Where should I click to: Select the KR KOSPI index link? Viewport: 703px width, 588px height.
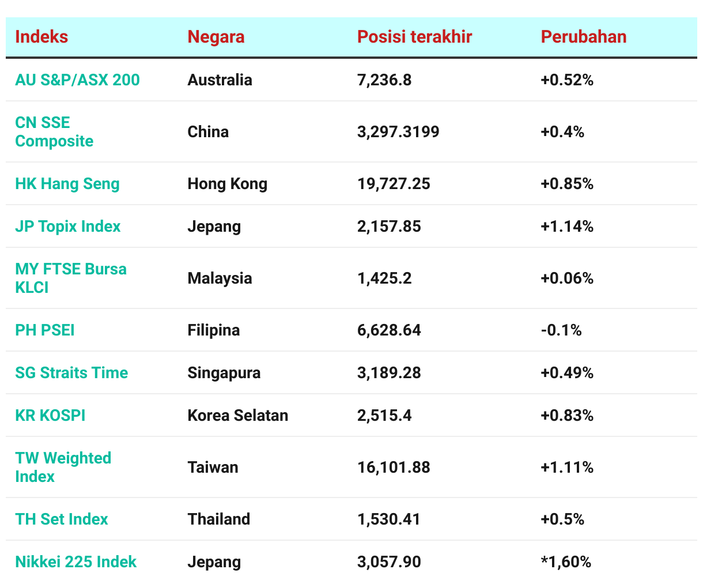point(50,415)
